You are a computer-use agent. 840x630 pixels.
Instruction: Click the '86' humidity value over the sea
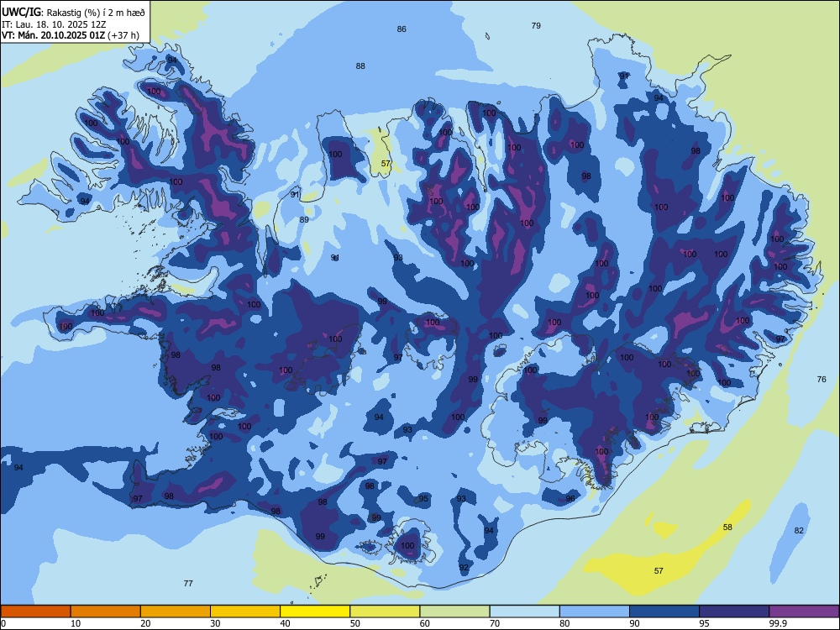click(x=402, y=29)
